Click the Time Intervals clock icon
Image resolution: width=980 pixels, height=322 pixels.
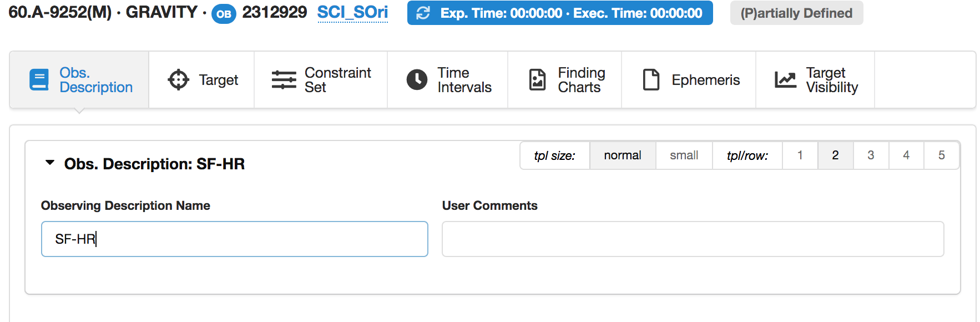[417, 80]
